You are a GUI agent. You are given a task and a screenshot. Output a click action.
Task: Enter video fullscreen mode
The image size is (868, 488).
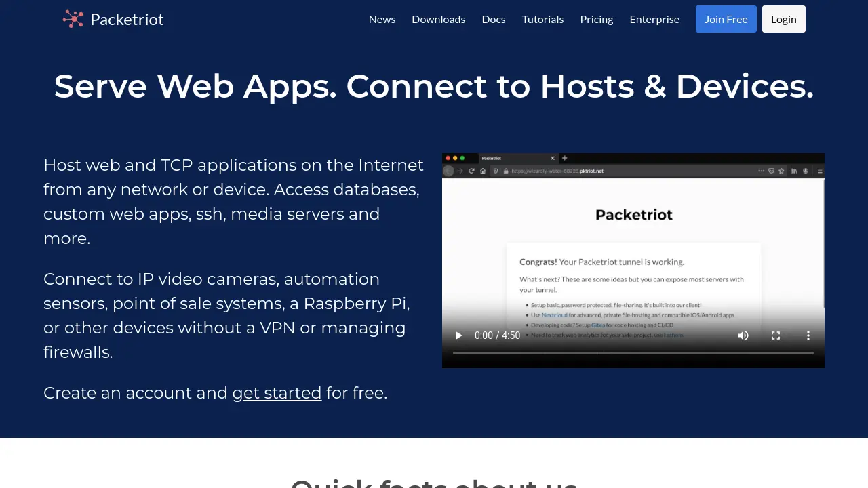click(x=776, y=335)
